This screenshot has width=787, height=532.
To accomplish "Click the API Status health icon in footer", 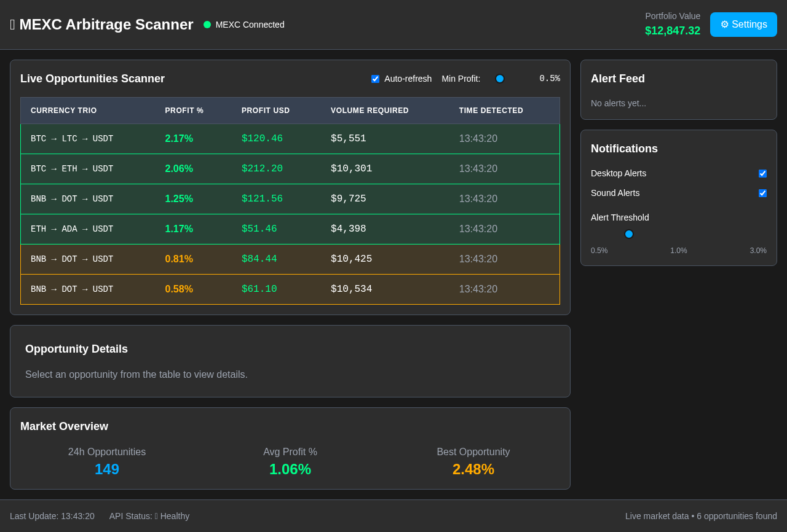I will pos(156,516).
